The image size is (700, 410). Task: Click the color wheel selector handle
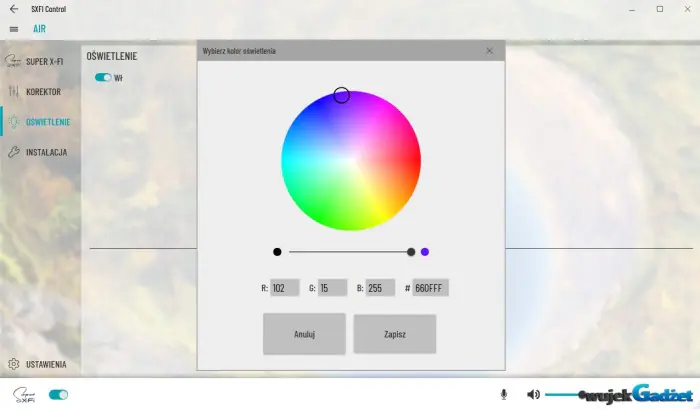click(342, 95)
